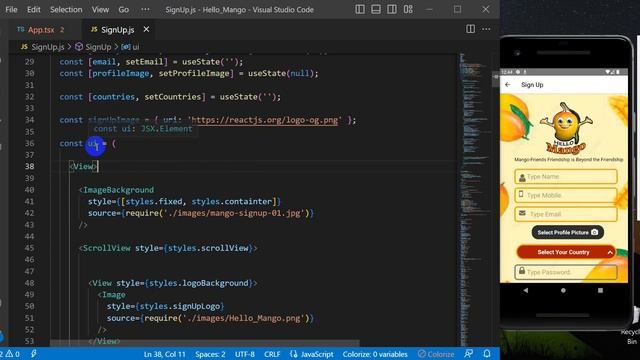
Task: Change indentation via Spaces: 2
Action: (x=210, y=354)
